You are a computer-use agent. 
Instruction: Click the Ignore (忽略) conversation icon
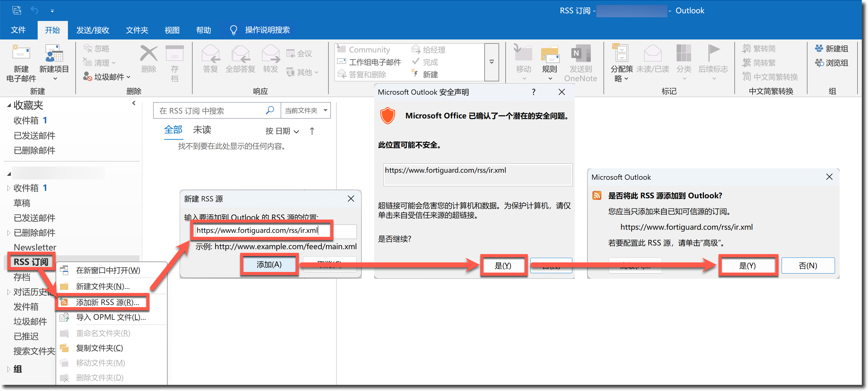(x=88, y=49)
